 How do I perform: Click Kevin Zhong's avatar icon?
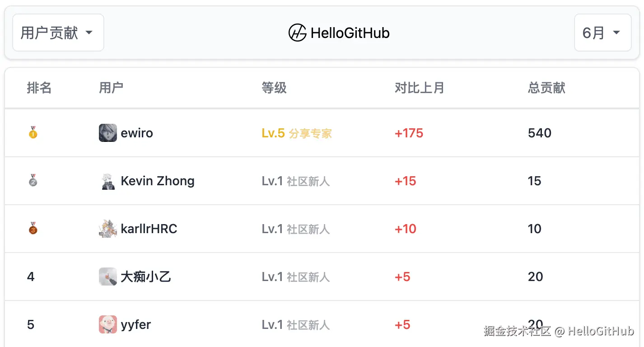[x=108, y=181]
